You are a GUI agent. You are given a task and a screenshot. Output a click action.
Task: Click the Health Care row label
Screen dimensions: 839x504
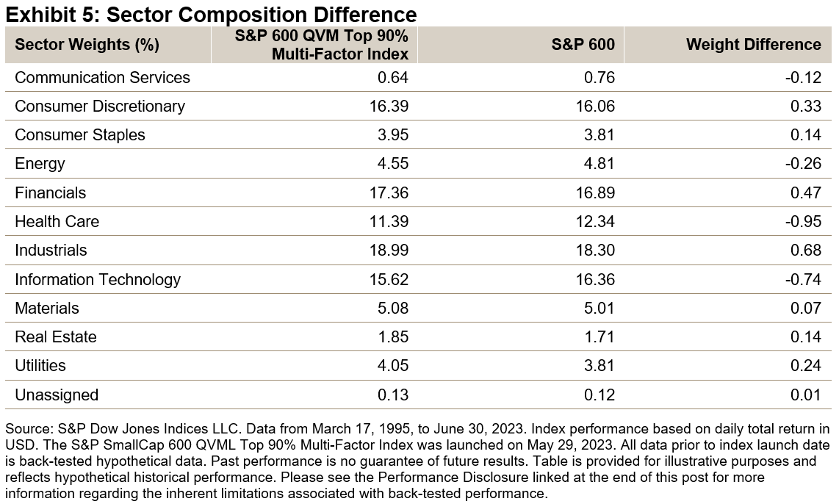coord(57,222)
